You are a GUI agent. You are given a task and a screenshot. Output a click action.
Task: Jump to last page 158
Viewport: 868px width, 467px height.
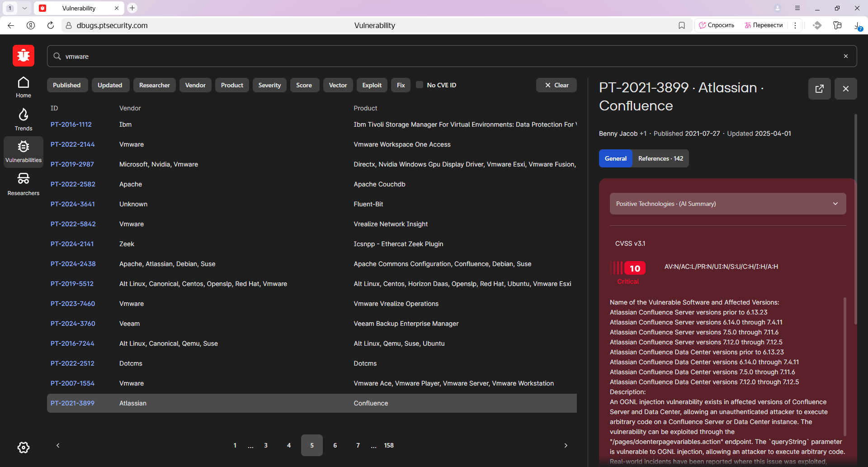[x=389, y=445]
